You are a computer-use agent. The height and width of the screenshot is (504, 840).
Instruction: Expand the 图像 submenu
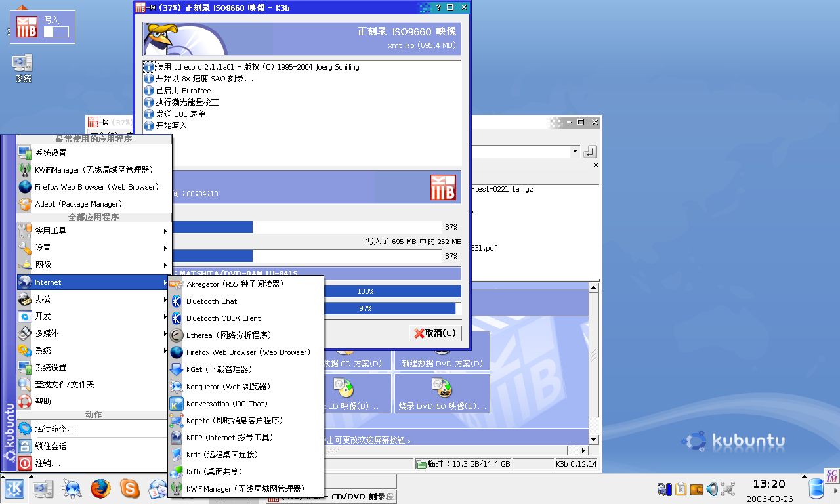[94, 265]
